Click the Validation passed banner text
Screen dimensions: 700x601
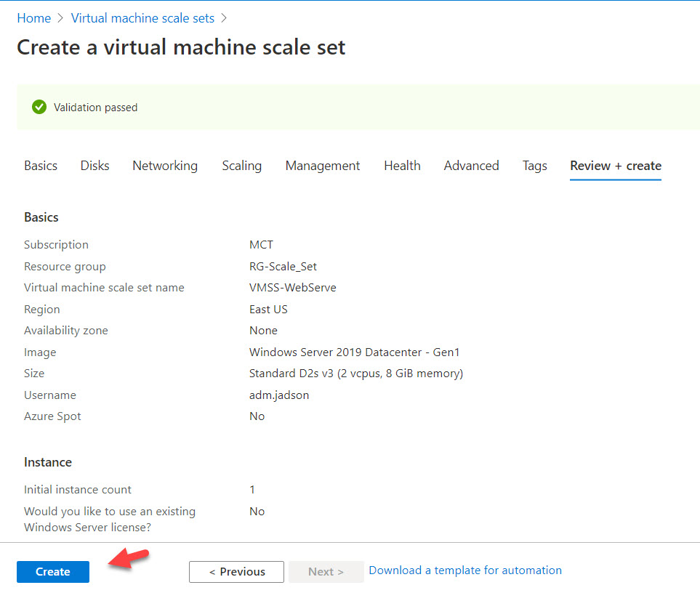95,108
